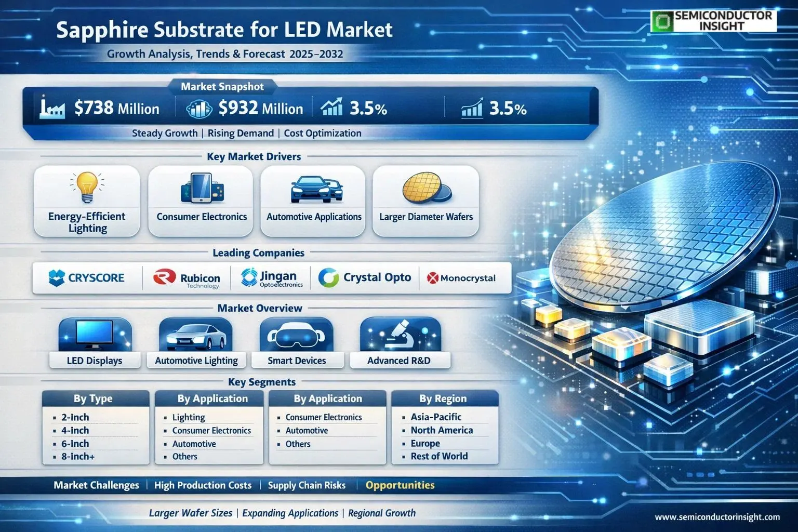Click the factory chart icon beside $738 Million
Screen dimensions: 798x532
(52, 108)
